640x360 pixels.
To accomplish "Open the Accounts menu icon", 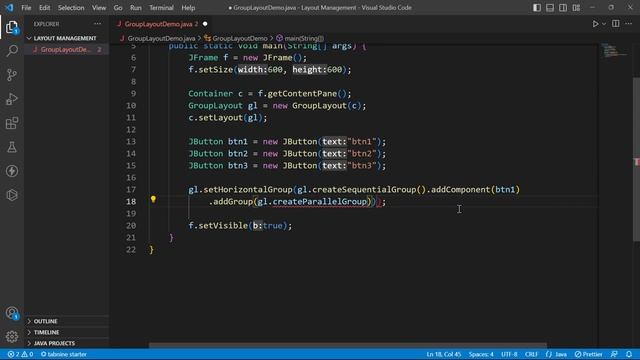I will point(12,313).
